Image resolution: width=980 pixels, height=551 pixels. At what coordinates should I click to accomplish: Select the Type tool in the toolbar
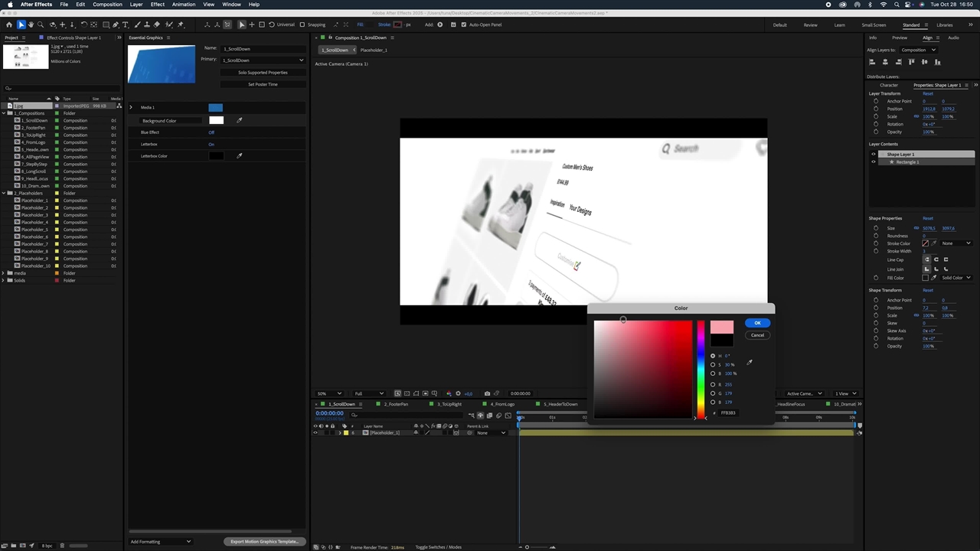pos(126,24)
